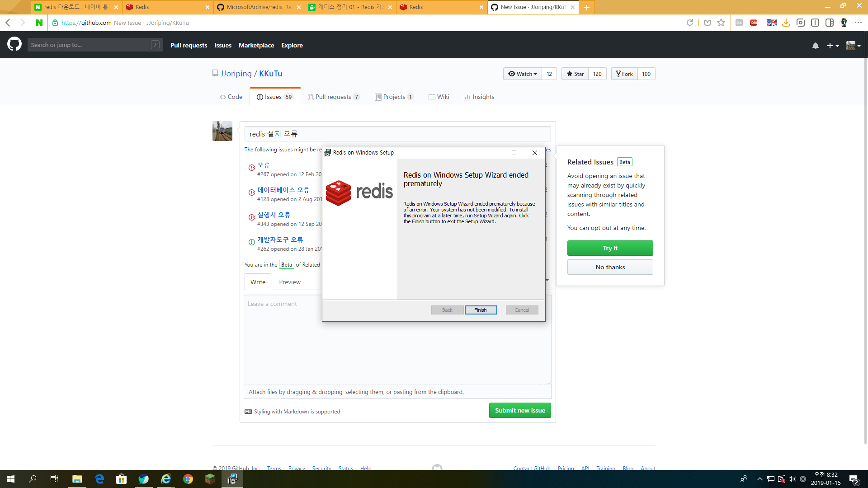Viewport: 868px width, 488px height.
Task: Star the KKuTu repository
Action: point(575,74)
